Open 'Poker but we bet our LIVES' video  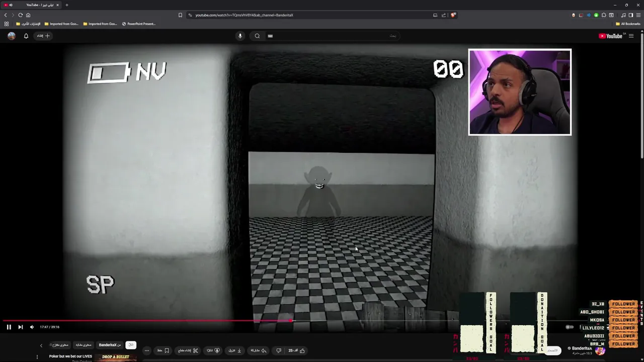pos(70,356)
